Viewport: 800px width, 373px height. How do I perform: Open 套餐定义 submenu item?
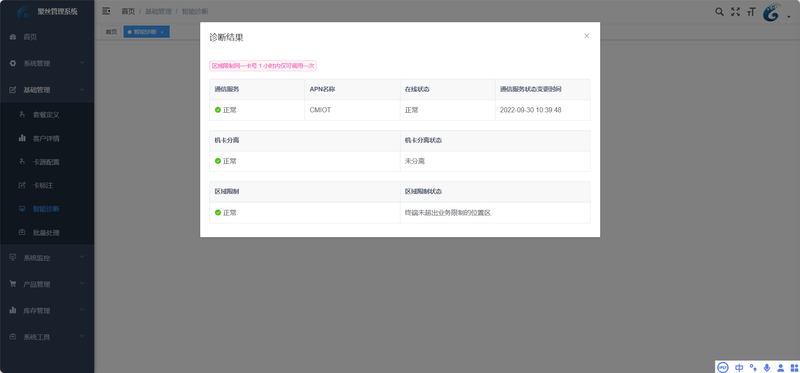(47, 115)
